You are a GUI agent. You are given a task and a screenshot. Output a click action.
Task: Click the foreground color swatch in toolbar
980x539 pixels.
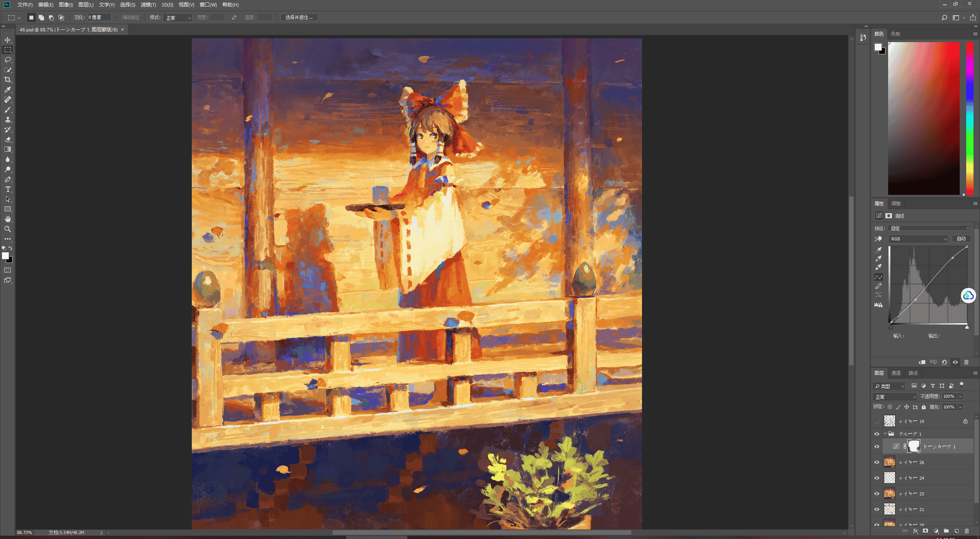5,256
